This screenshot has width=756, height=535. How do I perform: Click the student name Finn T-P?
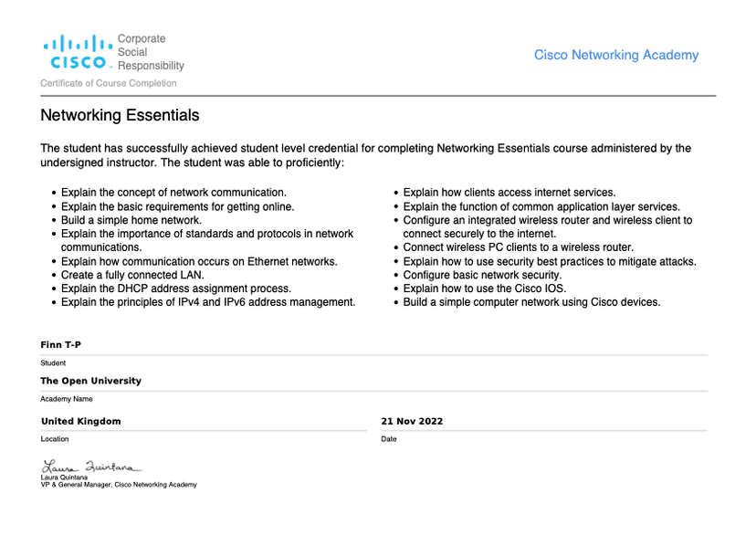point(61,345)
